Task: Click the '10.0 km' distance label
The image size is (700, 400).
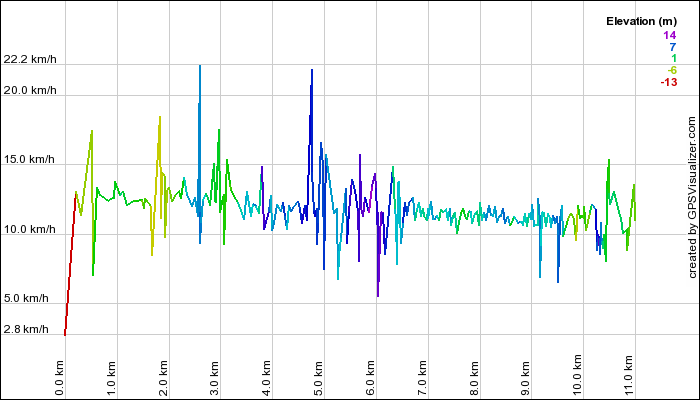Action: pyautogui.click(x=577, y=375)
